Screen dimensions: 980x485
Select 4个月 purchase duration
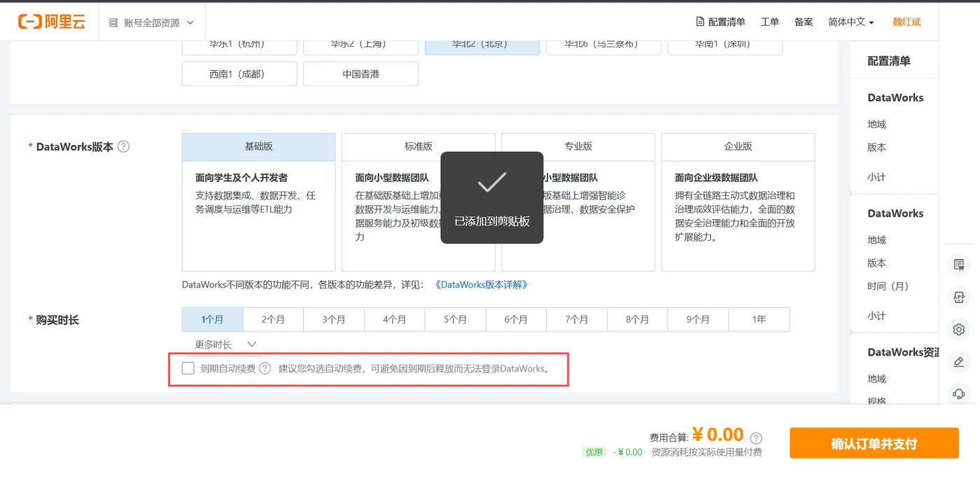[x=395, y=320]
